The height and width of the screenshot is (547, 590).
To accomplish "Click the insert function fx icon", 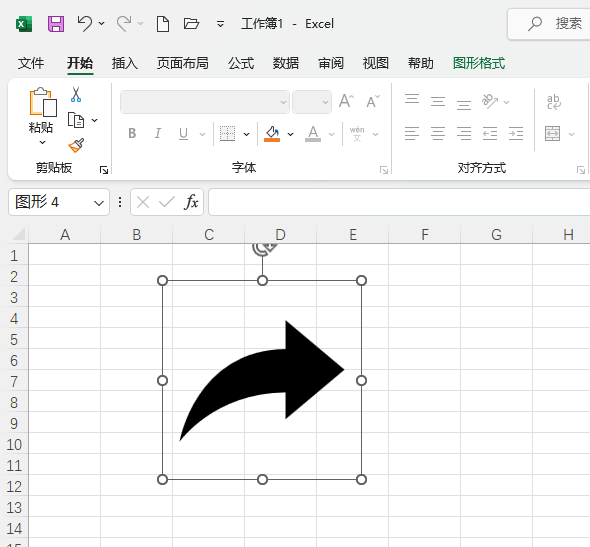I will pos(191,202).
